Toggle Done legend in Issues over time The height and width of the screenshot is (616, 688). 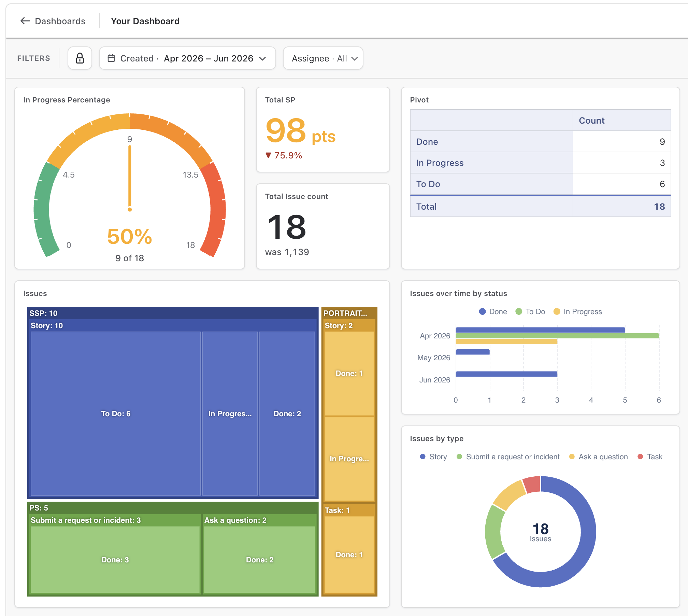click(493, 312)
